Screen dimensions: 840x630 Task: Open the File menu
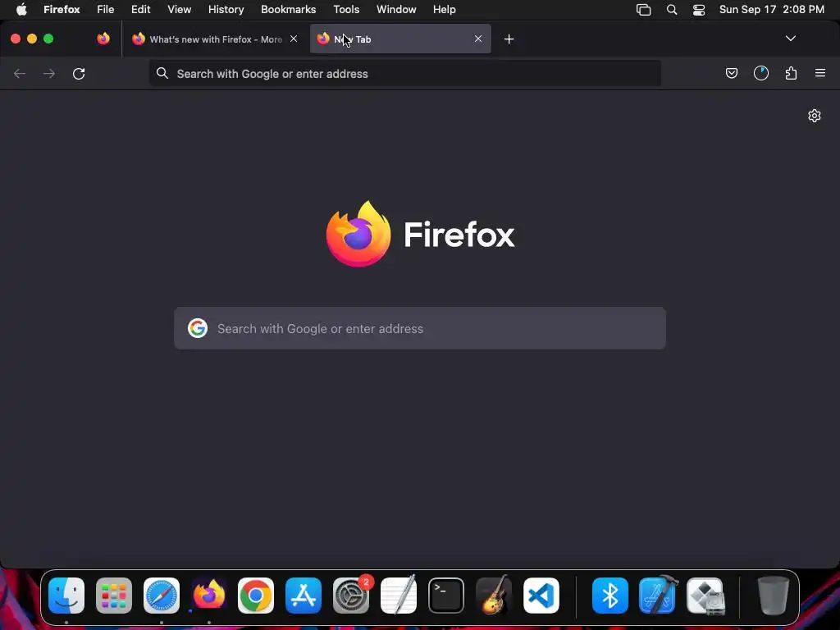(x=106, y=10)
